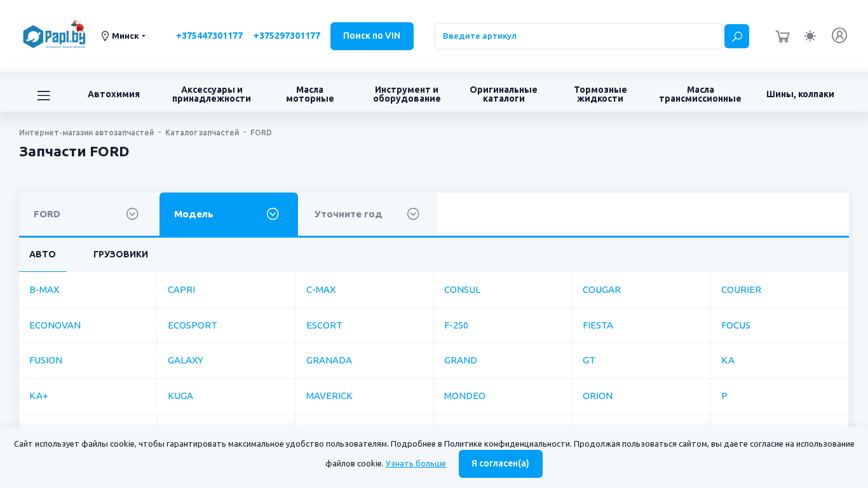Image resolution: width=868 pixels, height=488 pixels.
Task: Call phone number +375297301177
Action: click(x=287, y=36)
